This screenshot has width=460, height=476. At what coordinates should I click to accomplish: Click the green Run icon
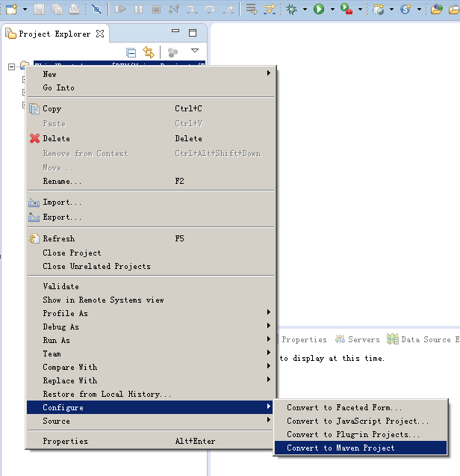click(x=319, y=10)
